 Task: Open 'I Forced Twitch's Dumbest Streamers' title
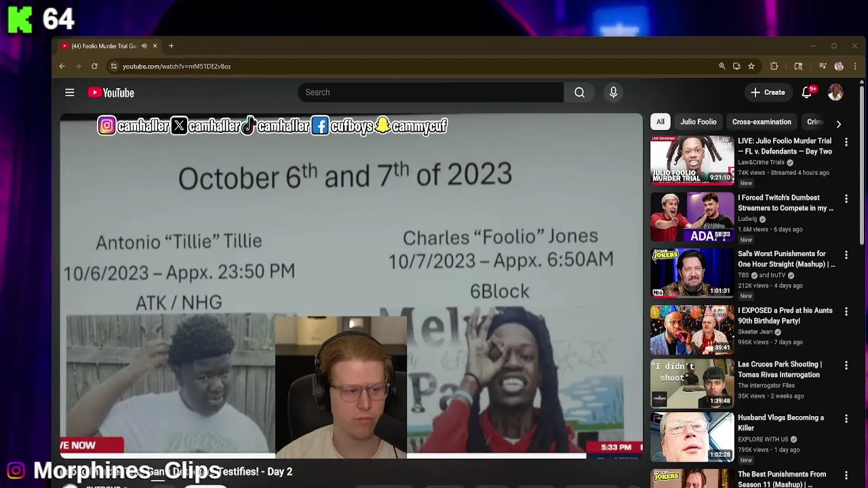coord(785,203)
